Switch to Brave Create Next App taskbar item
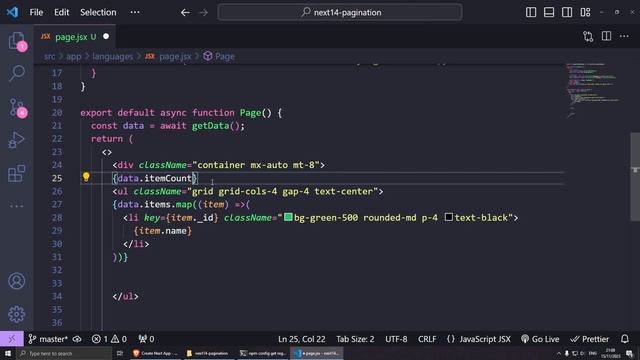 tap(156, 353)
